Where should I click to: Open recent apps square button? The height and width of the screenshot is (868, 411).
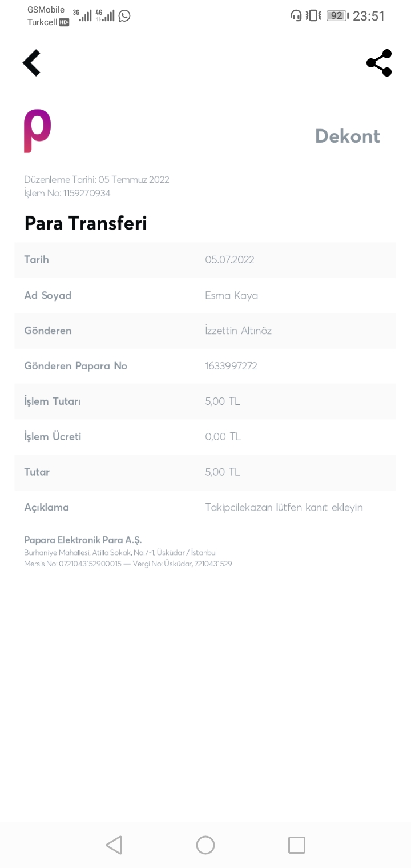point(297,845)
